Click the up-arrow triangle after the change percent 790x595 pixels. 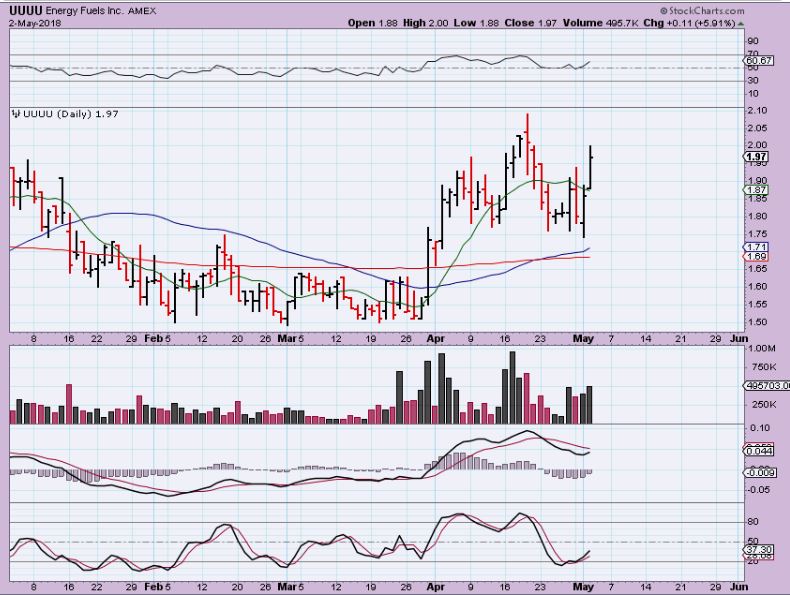[741, 23]
